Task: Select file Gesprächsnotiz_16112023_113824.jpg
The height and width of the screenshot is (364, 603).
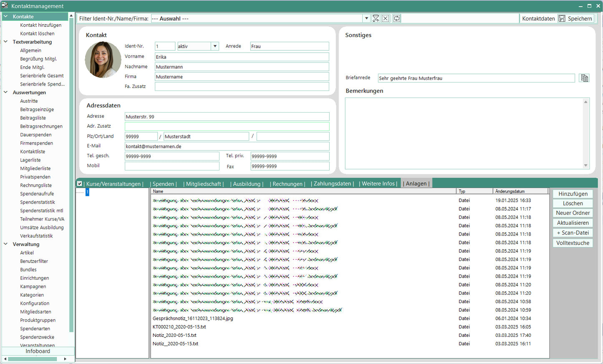Action: [x=193, y=319]
